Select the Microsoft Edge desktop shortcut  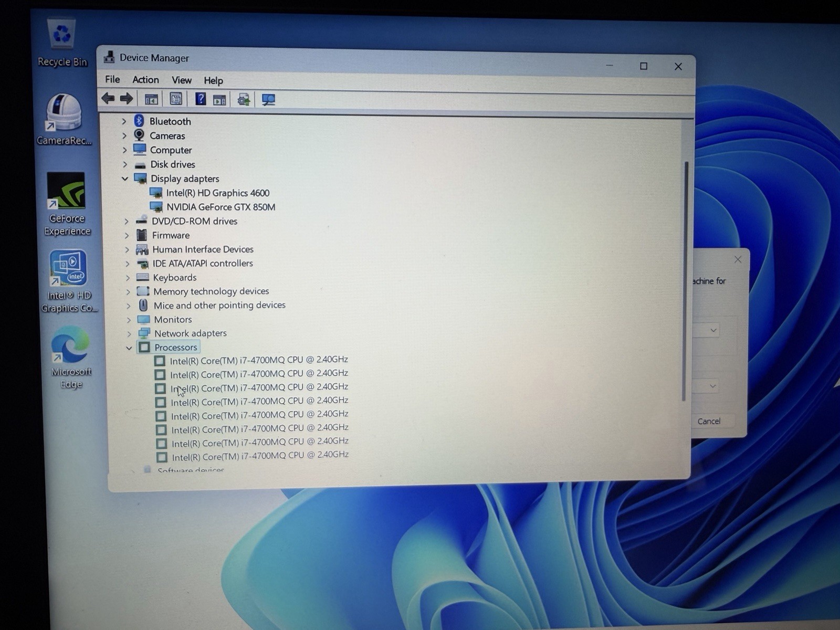[x=71, y=358]
